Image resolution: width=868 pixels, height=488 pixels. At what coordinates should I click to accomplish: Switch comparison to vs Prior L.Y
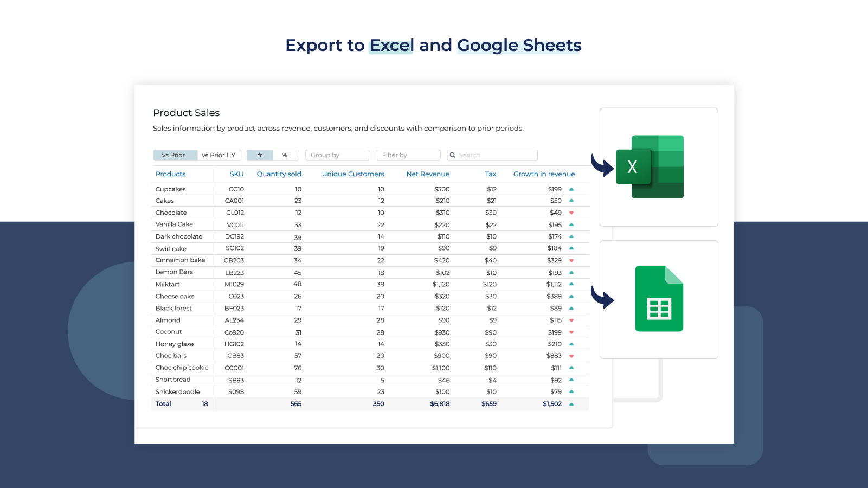tap(219, 155)
